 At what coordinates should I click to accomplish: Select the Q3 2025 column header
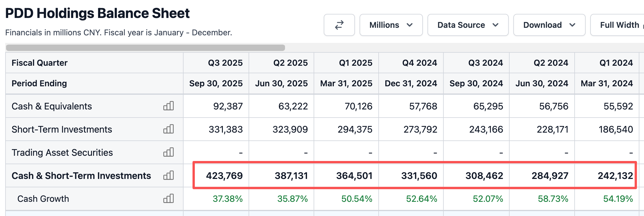225,63
